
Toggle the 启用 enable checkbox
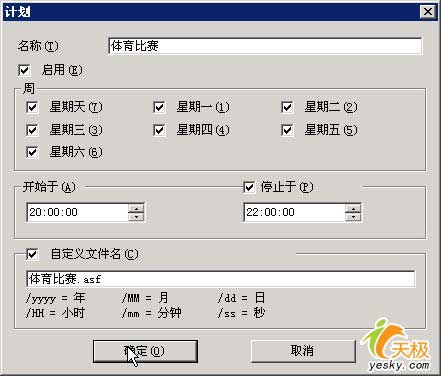point(24,70)
